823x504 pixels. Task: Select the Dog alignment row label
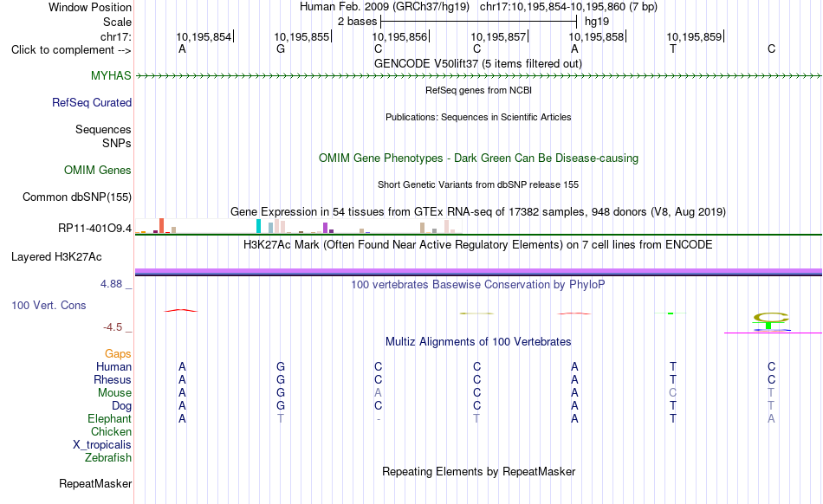pos(121,406)
